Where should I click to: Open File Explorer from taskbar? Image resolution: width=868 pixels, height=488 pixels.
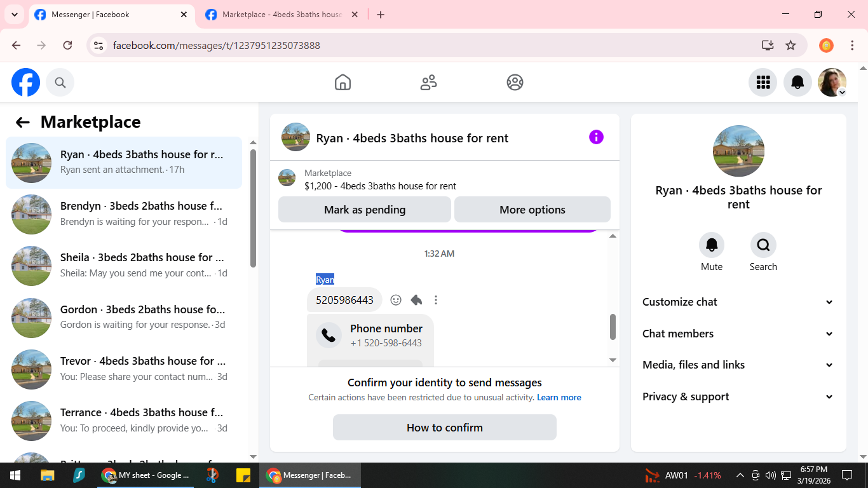click(48, 475)
